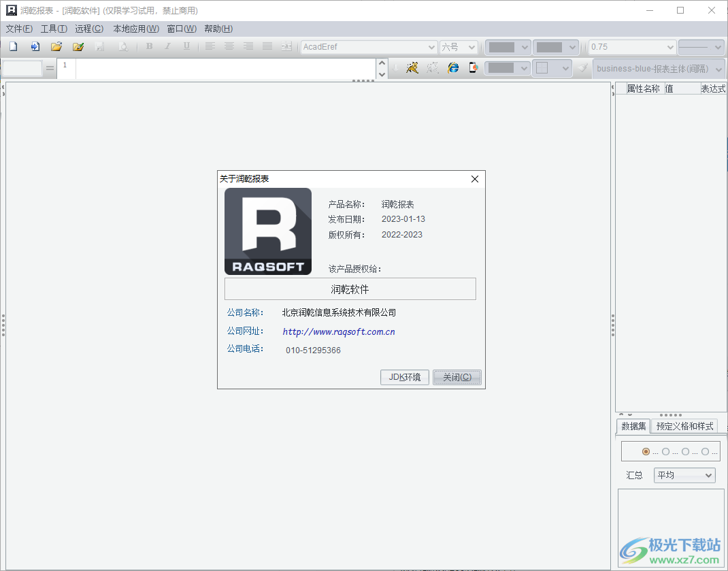Toggle Bold formatting

(x=149, y=46)
